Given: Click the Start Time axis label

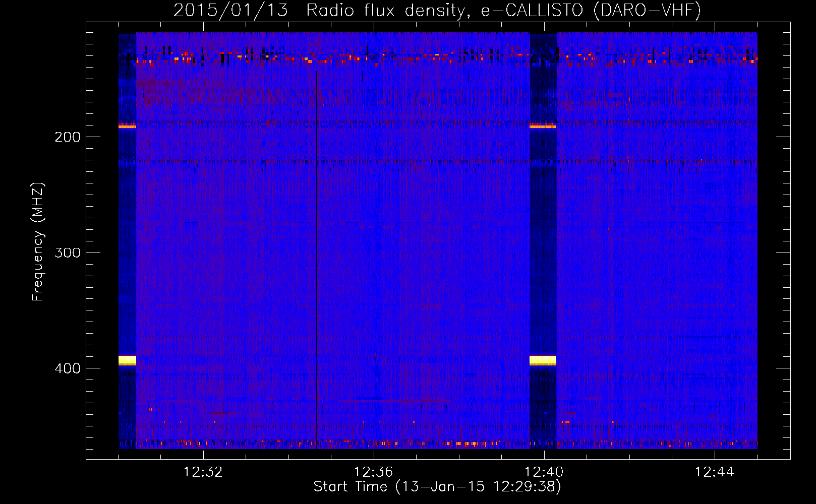Looking at the screenshot, I should [x=437, y=487].
